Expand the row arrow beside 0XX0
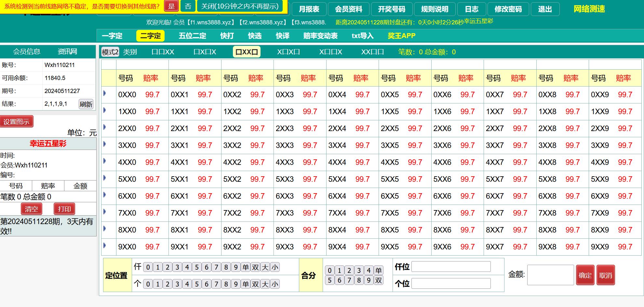 [105, 93]
